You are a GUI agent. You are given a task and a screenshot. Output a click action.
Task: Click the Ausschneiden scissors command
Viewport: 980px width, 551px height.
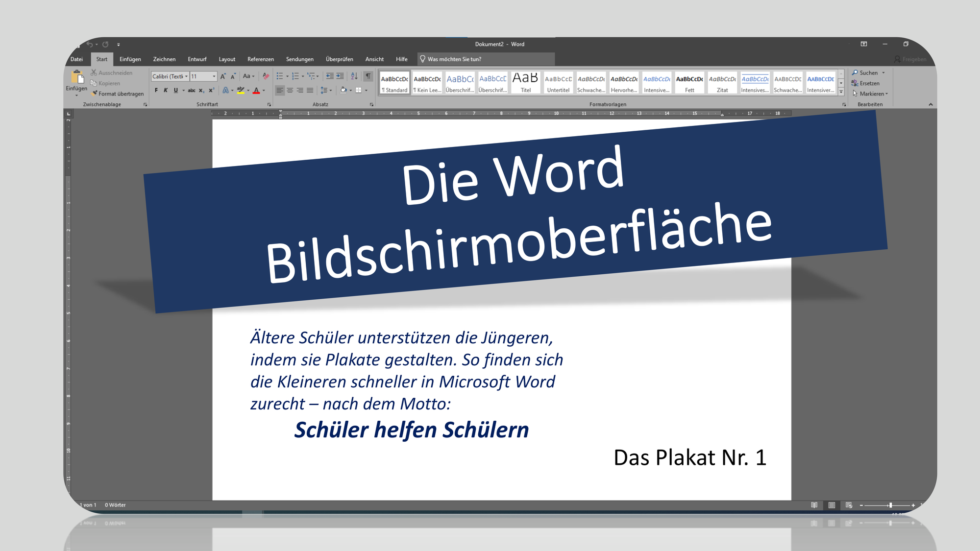click(x=112, y=73)
